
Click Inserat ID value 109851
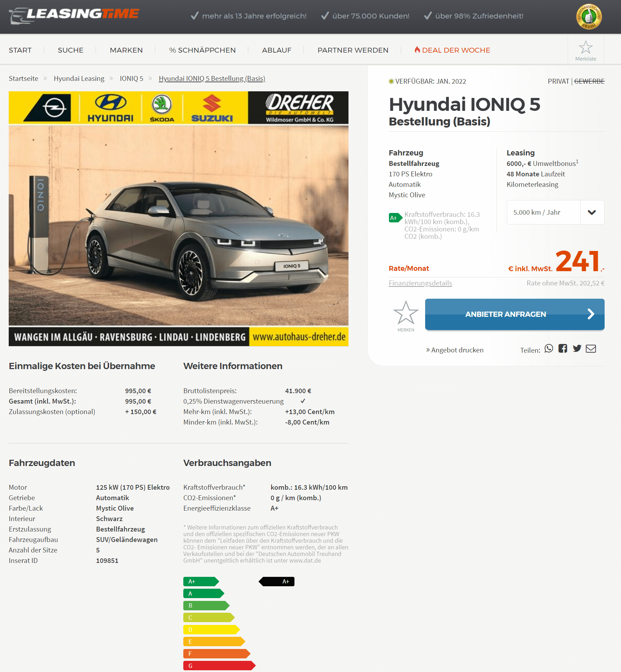(x=107, y=560)
